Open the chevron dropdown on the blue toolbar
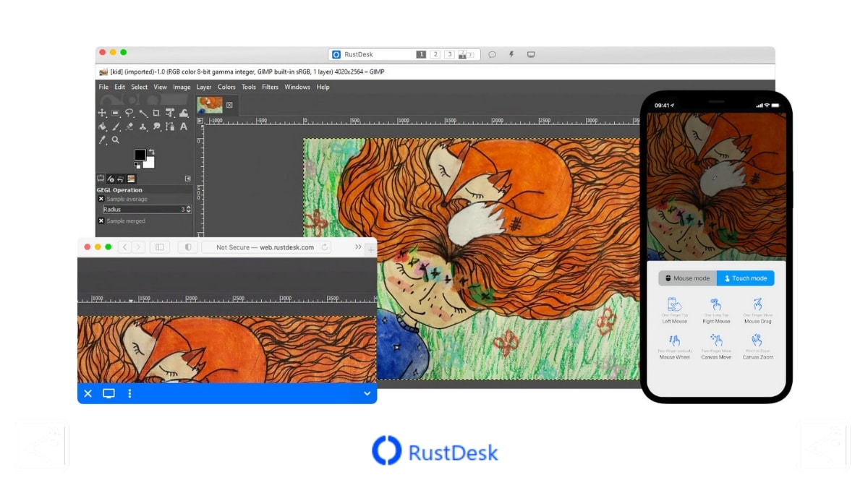The height and width of the screenshot is (488, 868). [x=367, y=394]
